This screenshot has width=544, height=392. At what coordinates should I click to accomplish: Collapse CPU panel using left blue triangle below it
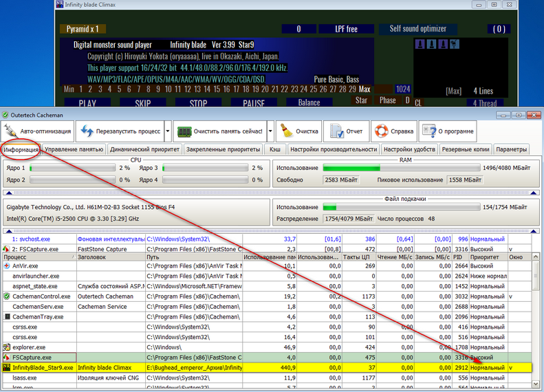(9, 193)
